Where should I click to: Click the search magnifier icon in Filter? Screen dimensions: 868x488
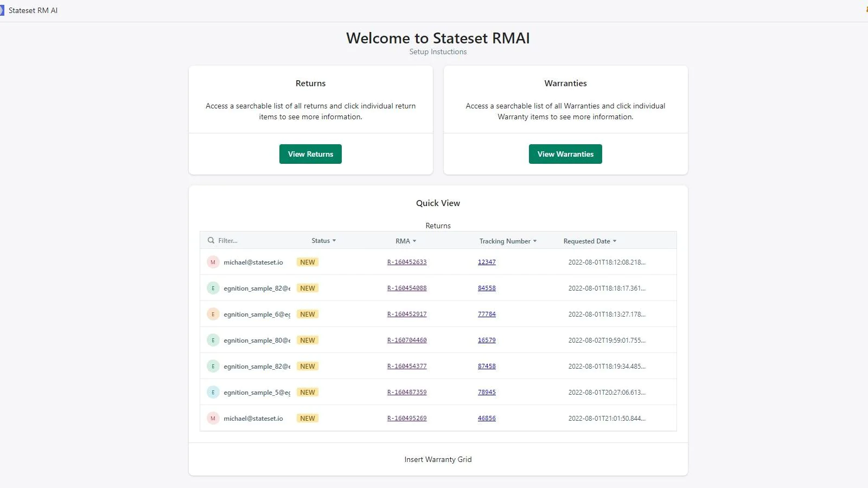tap(211, 240)
